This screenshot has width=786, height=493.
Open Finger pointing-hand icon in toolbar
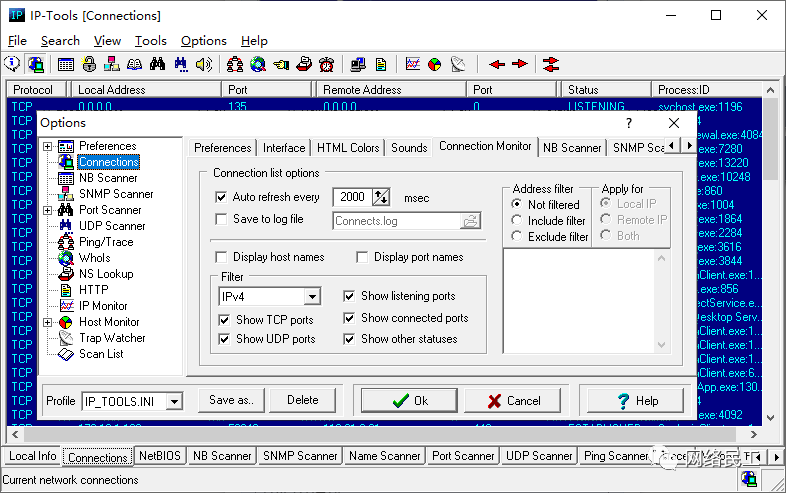281,64
